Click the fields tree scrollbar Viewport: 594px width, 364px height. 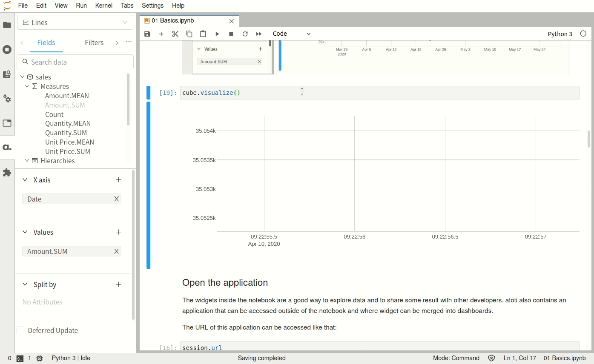point(128,100)
